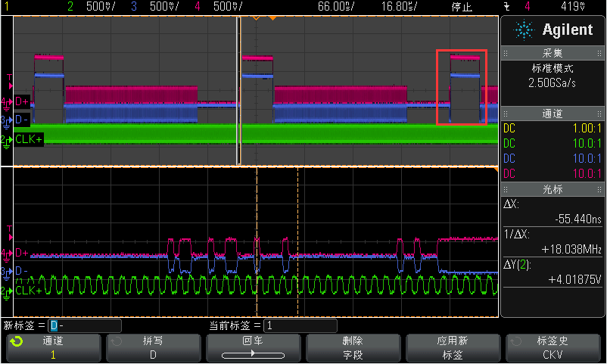Open the 光标 cursors panel header
Screen dimensions: 607x364
(553, 189)
